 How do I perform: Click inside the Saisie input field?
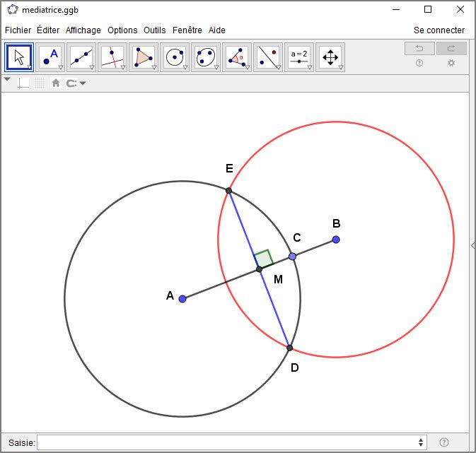226,442
